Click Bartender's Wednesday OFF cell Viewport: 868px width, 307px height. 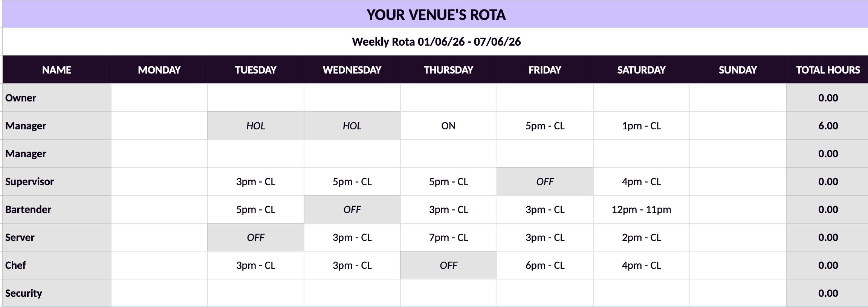[x=352, y=210]
